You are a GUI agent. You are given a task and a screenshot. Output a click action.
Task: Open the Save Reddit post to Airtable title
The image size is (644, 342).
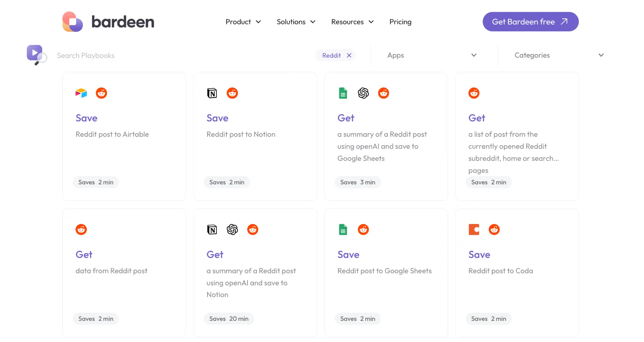click(x=87, y=118)
